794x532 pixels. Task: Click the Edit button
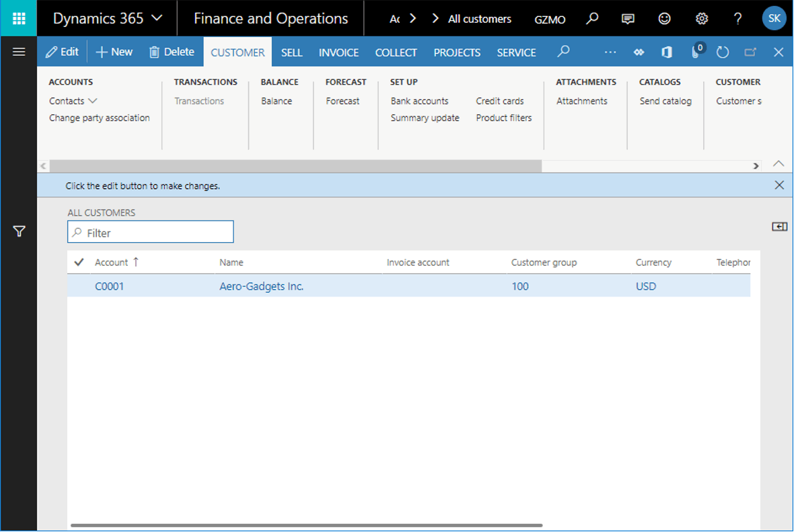click(63, 52)
